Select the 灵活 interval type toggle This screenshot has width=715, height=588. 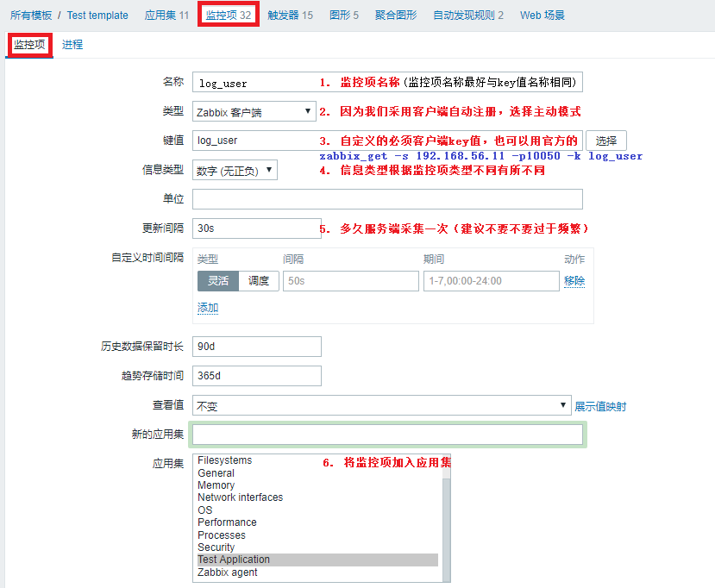pos(218,281)
